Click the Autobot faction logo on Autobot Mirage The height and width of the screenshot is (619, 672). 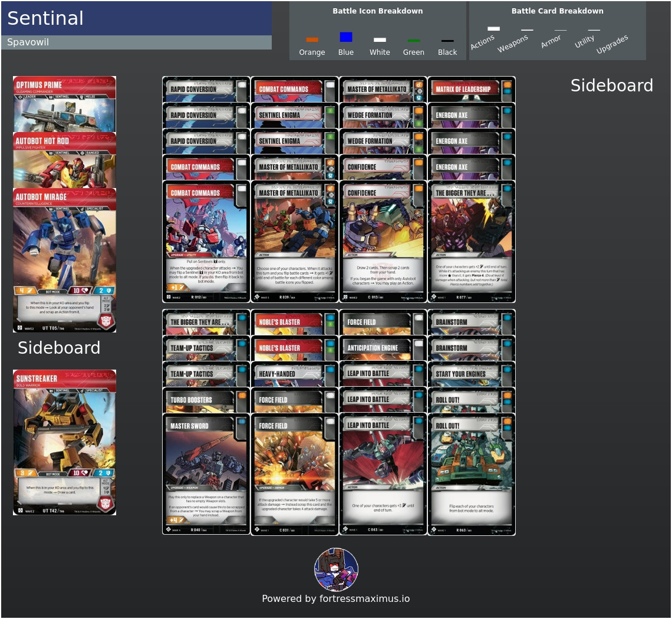[x=106, y=320]
